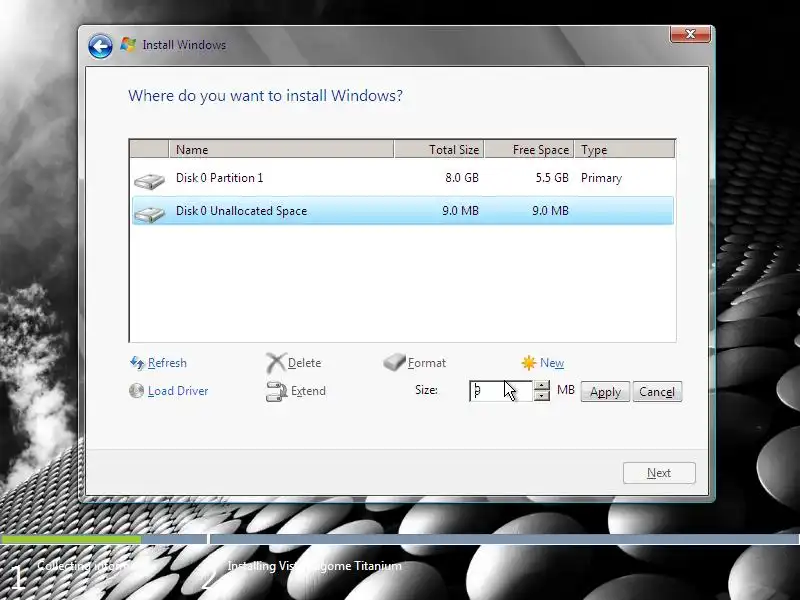Screen dimensions: 800x600
Task: Select the Disk 0 Unallocated Space row
Action: coord(403,210)
